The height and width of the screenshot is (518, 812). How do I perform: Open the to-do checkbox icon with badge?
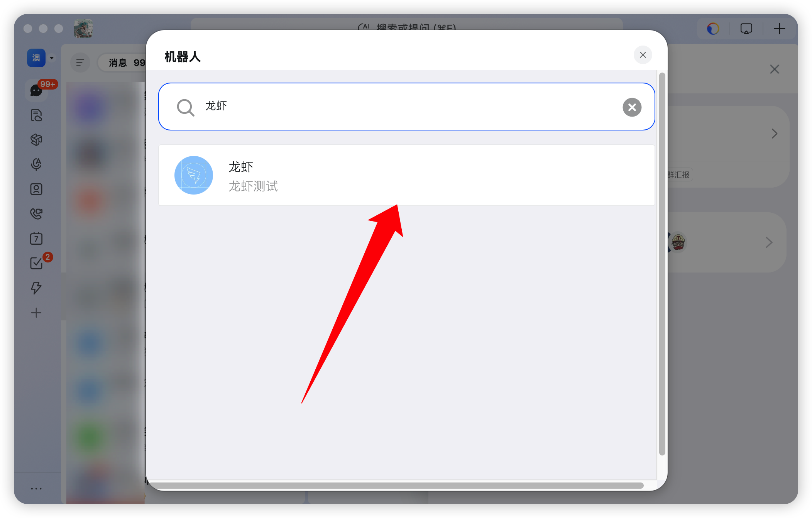pos(36,263)
